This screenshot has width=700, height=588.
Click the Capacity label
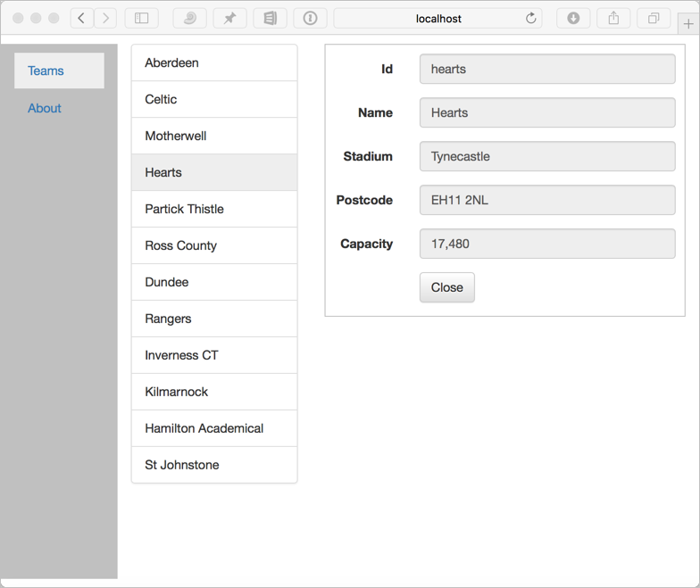tap(366, 244)
